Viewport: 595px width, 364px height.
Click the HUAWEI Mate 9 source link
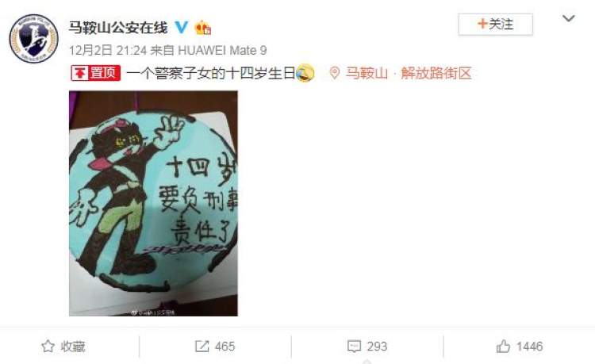tap(222, 50)
